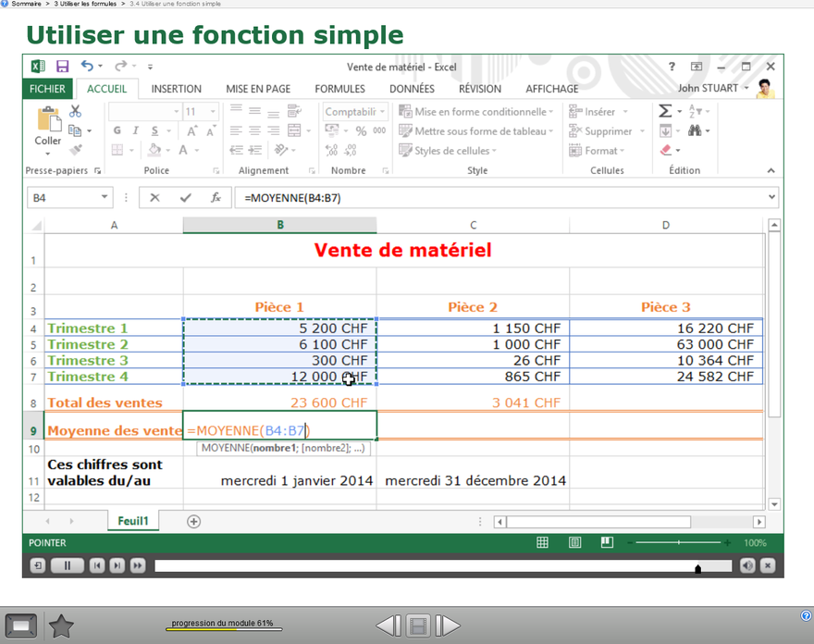Mute the tutorial audio speaker button
Image resolution: width=814 pixels, height=644 pixels.
[x=747, y=565]
